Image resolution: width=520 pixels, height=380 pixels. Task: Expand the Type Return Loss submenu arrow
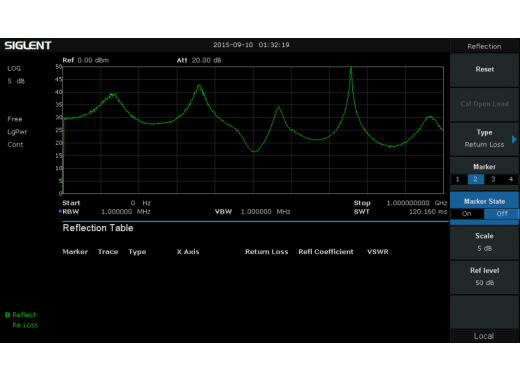514,139
